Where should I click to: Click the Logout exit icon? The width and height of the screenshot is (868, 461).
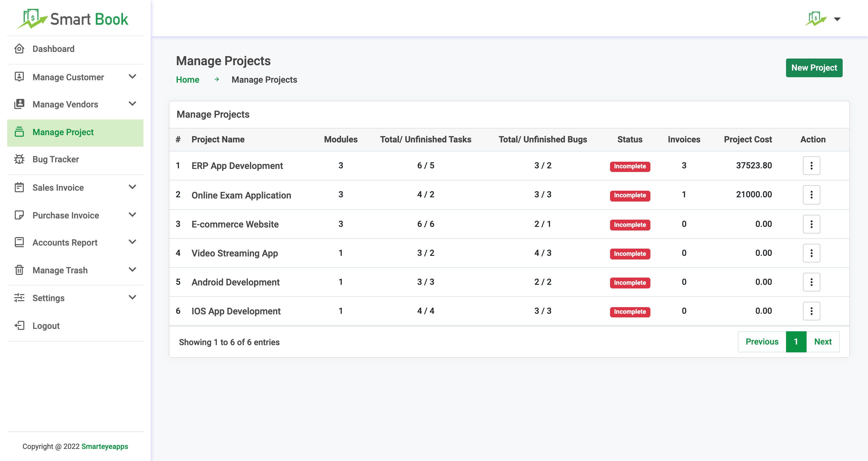coord(19,326)
